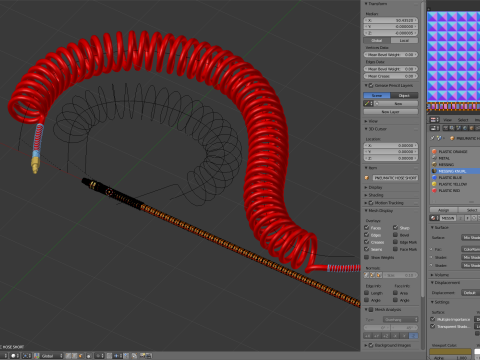Click the mesh object icon beside item name
The image size is (480, 360).
pos(367,178)
